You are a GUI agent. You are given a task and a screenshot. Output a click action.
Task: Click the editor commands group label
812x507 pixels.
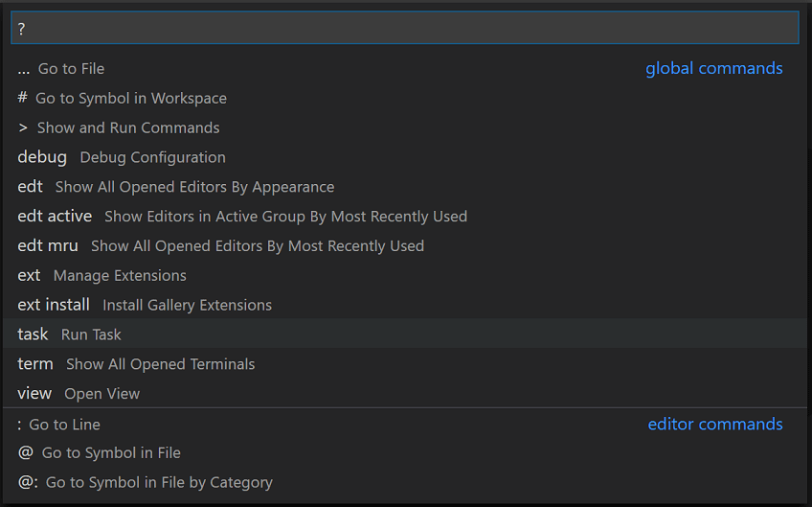714,425
